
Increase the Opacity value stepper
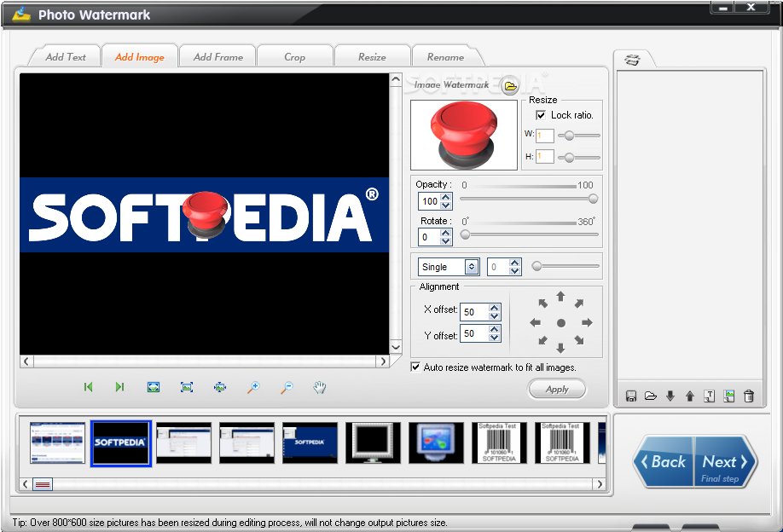pyautogui.click(x=446, y=197)
